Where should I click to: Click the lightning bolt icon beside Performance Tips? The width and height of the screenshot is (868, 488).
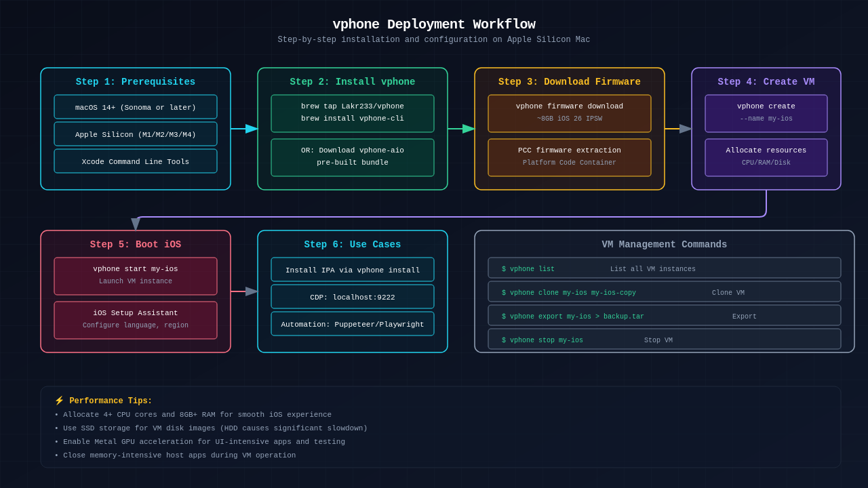pos(59,401)
